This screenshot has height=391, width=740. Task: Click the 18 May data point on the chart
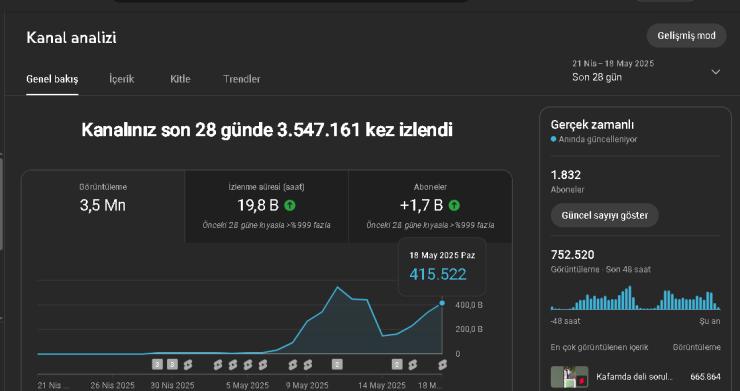click(x=442, y=303)
